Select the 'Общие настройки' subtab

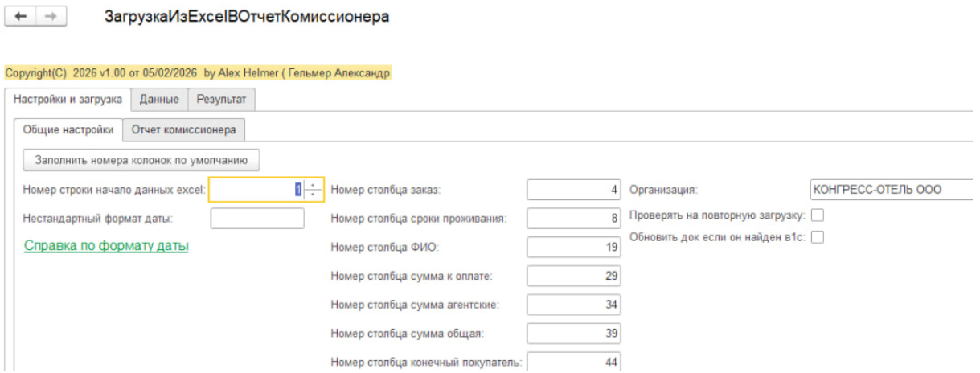[68, 129]
